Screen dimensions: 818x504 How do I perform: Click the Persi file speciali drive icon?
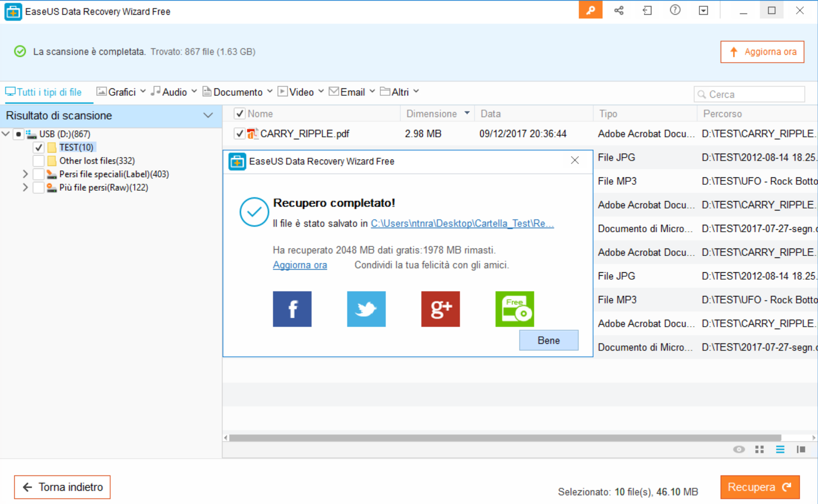(52, 174)
